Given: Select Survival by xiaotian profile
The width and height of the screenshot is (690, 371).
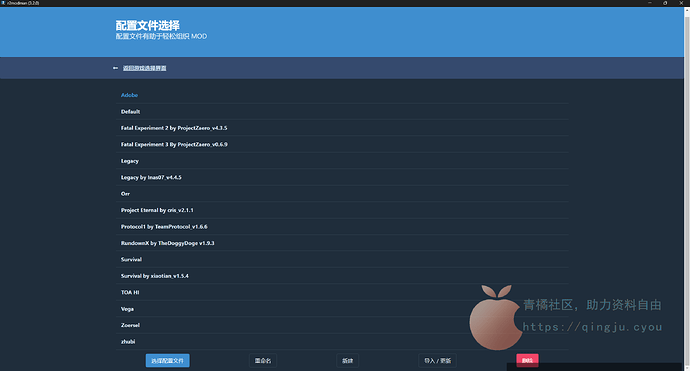Looking at the screenshot, I should 342,276.
